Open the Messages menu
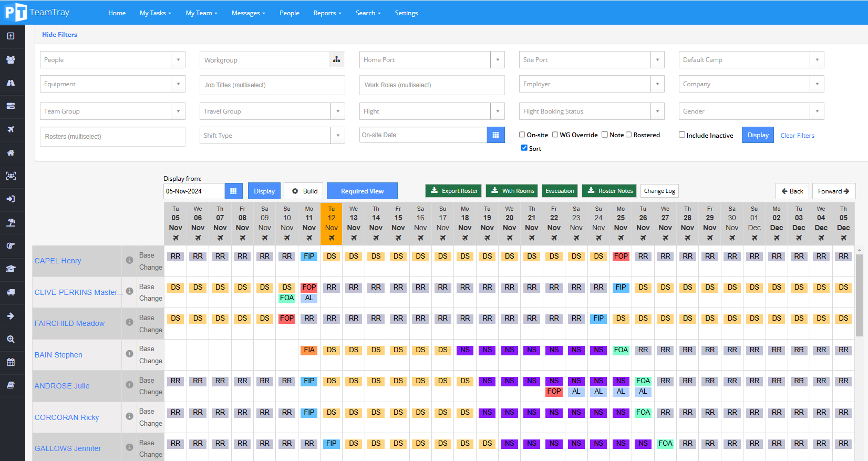This screenshot has width=868, height=461. tap(248, 13)
